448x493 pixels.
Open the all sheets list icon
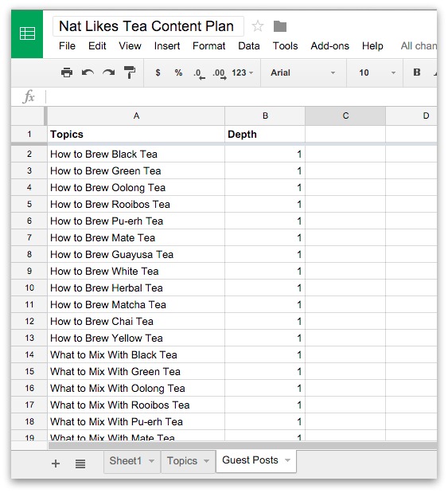(x=80, y=464)
